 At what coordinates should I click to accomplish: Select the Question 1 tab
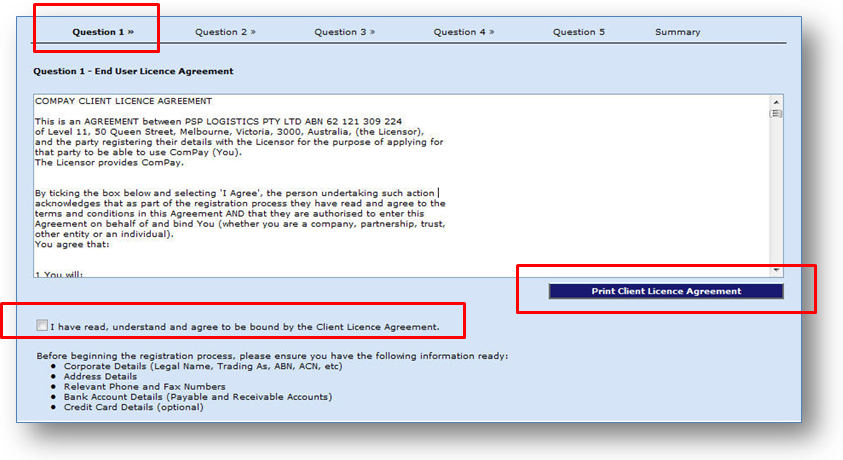[x=103, y=32]
